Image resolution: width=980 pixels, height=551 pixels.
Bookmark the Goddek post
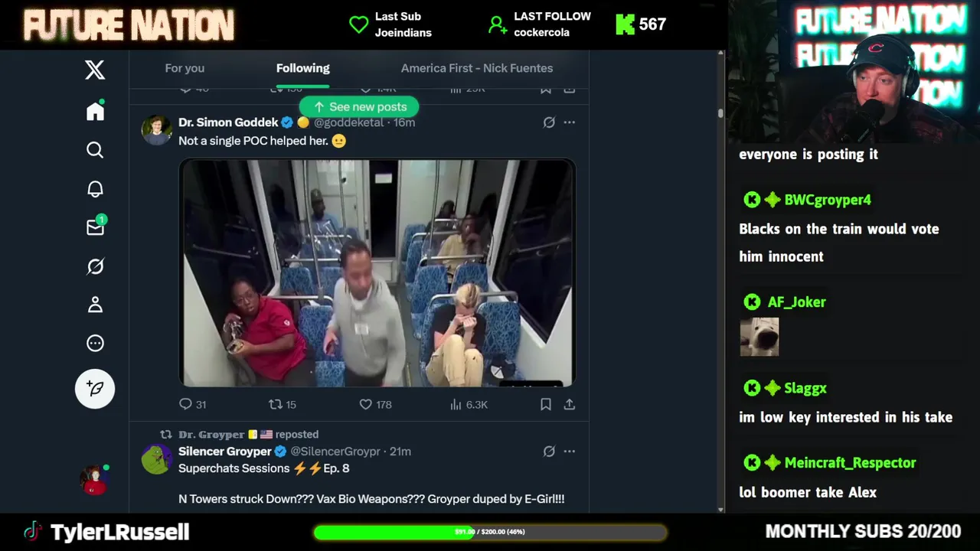[x=546, y=404]
